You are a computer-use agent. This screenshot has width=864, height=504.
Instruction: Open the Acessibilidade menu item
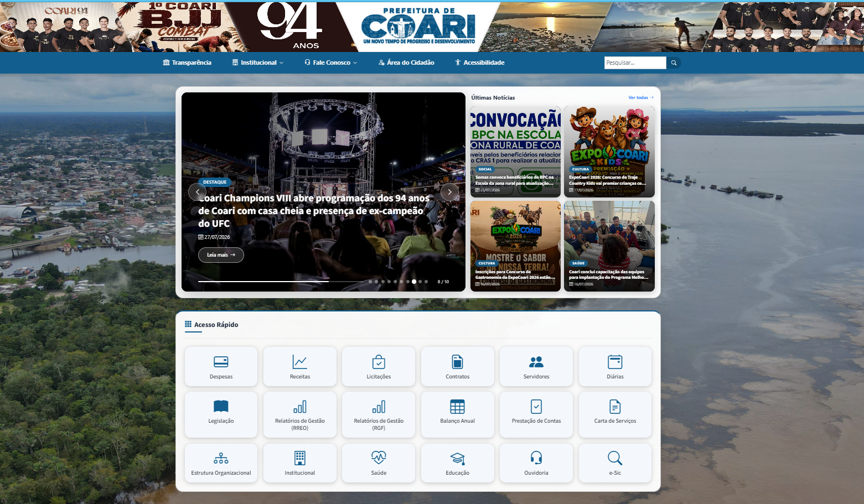coord(479,63)
